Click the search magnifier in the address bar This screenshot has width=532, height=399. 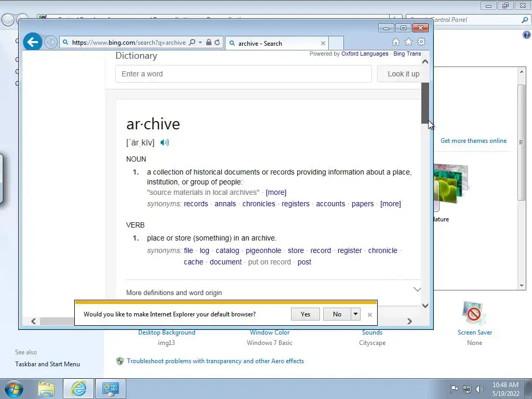[192, 42]
